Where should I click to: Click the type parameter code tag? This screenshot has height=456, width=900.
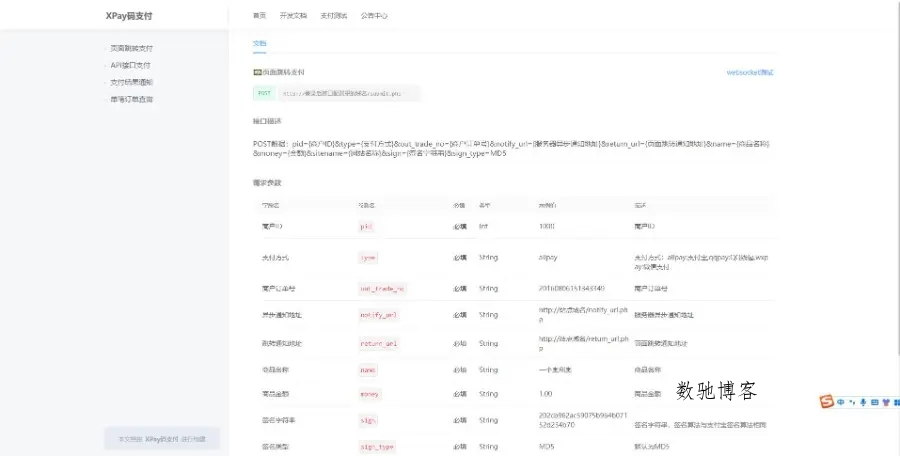[368, 258]
